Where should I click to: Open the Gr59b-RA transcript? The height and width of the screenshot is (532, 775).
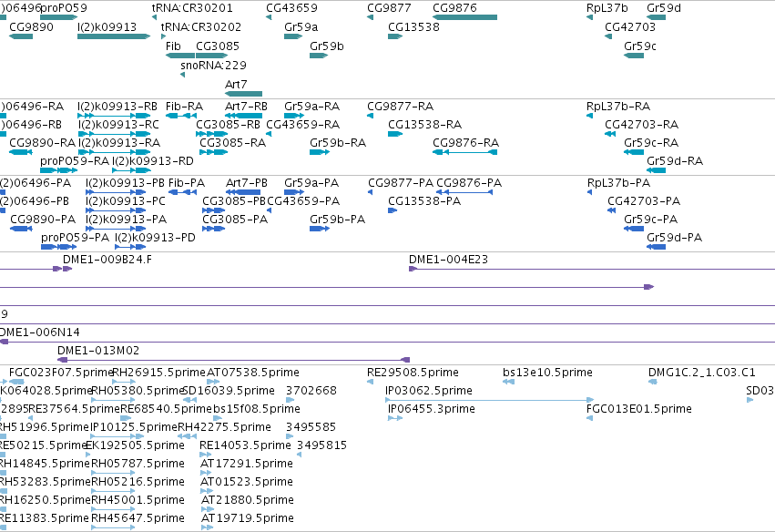[x=320, y=152]
